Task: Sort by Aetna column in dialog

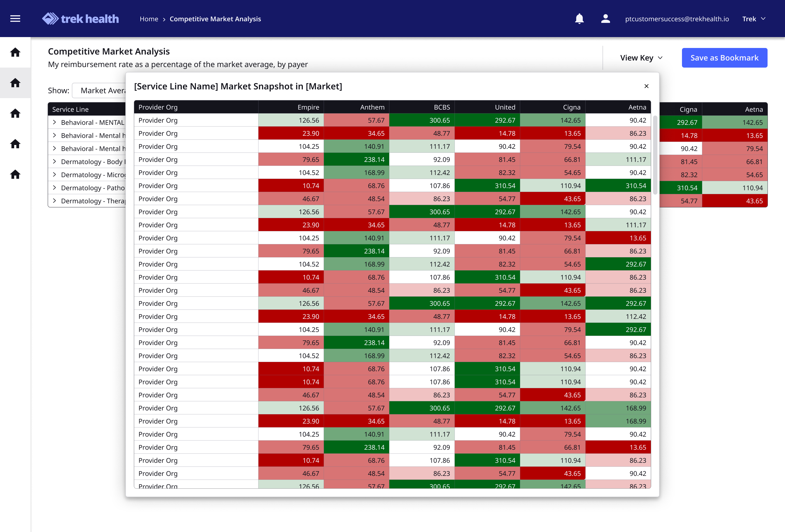Action: point(618,107)
